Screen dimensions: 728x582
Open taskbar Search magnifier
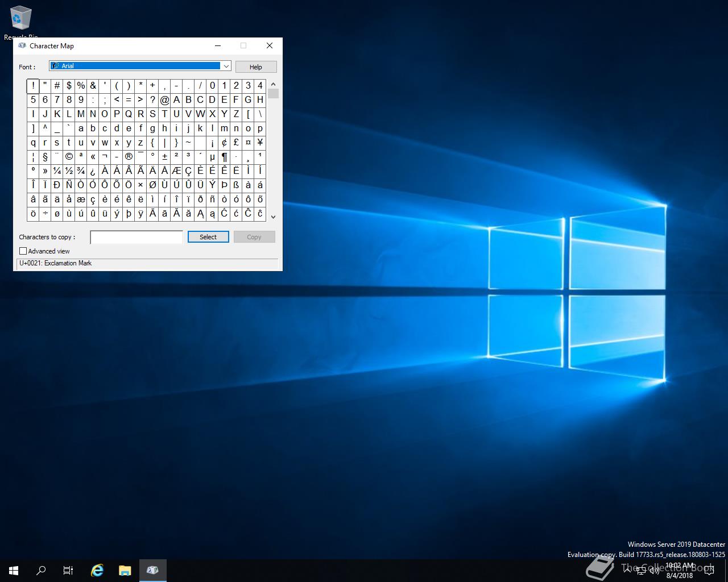click(x=41, y=570)
